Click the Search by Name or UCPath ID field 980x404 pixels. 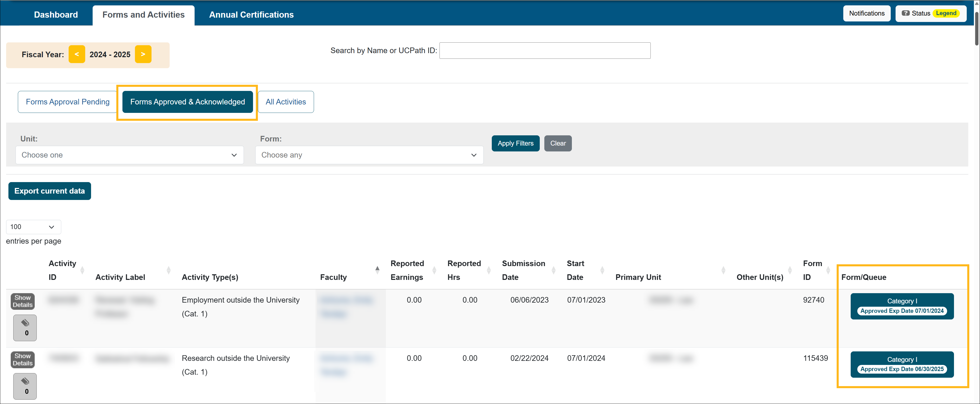(544, 51)
